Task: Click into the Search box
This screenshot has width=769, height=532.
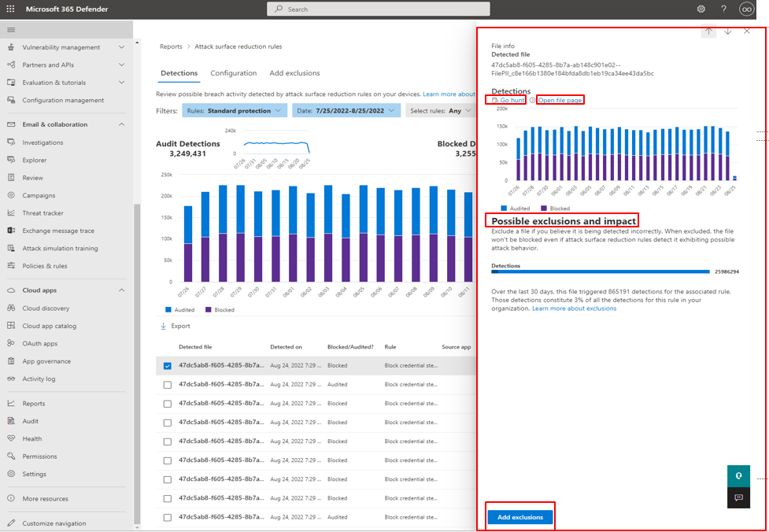Action: click(378, 9)
